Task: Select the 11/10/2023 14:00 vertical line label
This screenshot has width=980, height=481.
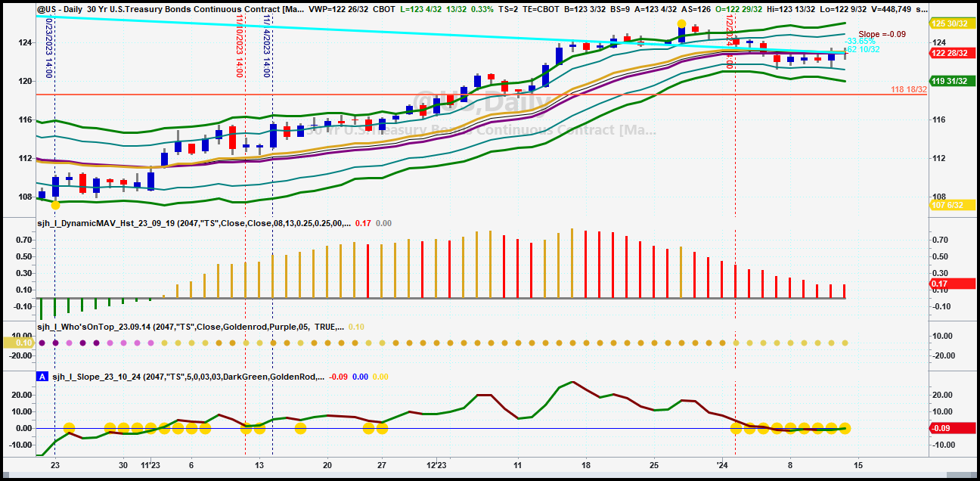Action: [239, 45]
